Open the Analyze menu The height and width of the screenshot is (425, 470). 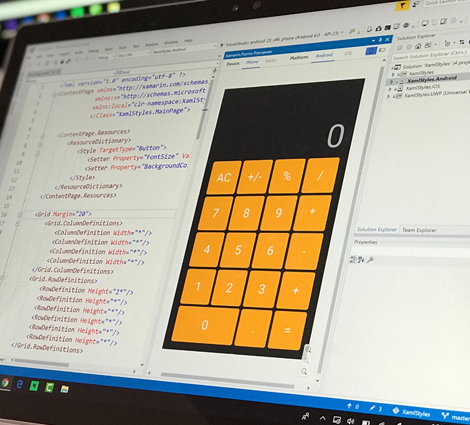click(151, 45)
